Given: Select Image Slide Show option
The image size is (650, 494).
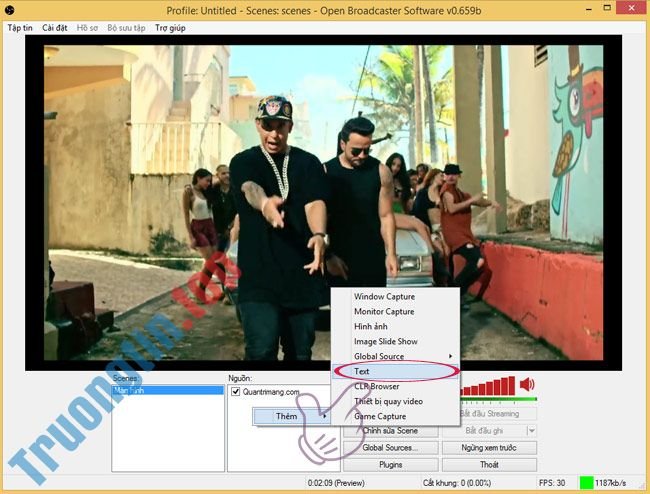Looking at the screenshot, I should (395, 341).
